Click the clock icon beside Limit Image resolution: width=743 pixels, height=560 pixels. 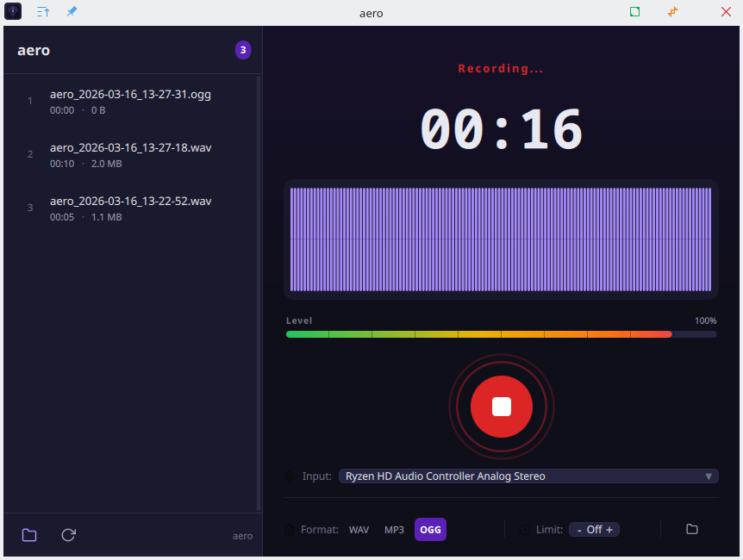point(525,530)
